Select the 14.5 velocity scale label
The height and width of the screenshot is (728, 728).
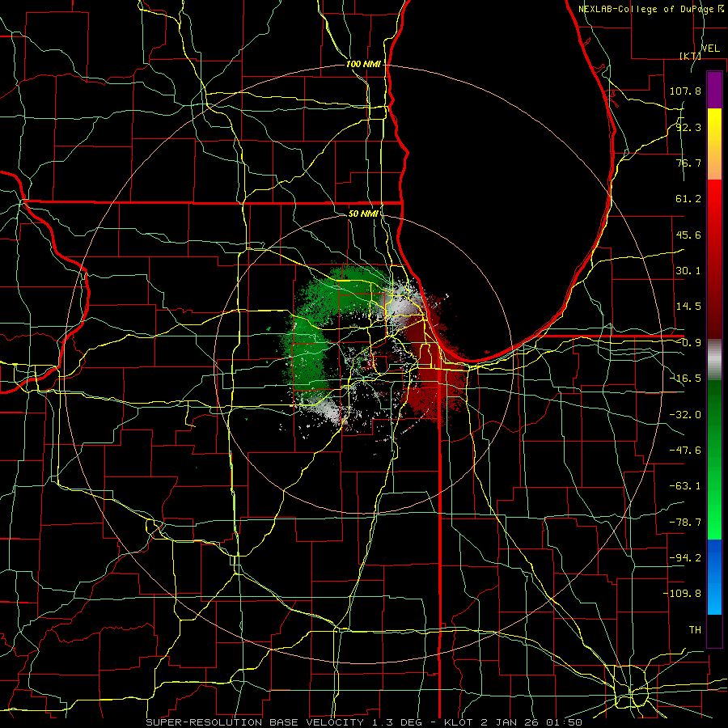pyautogui.click(x=688, y=307)
